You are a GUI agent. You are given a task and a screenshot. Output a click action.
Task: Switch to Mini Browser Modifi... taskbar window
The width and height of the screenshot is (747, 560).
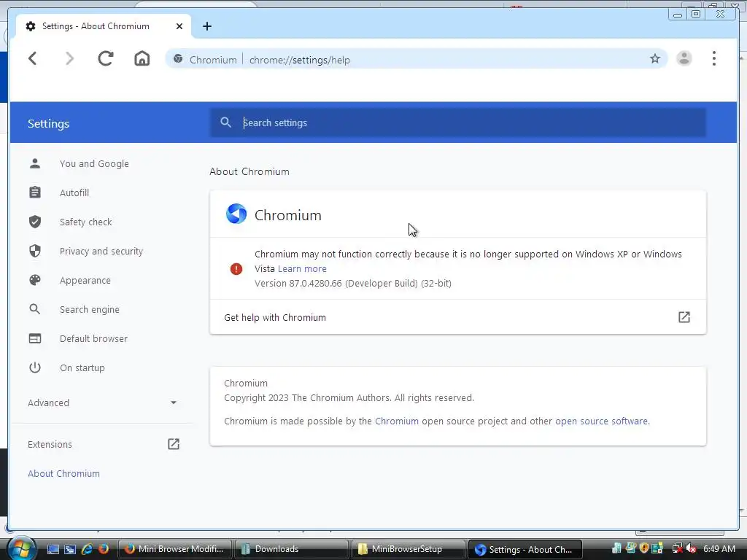174,549
